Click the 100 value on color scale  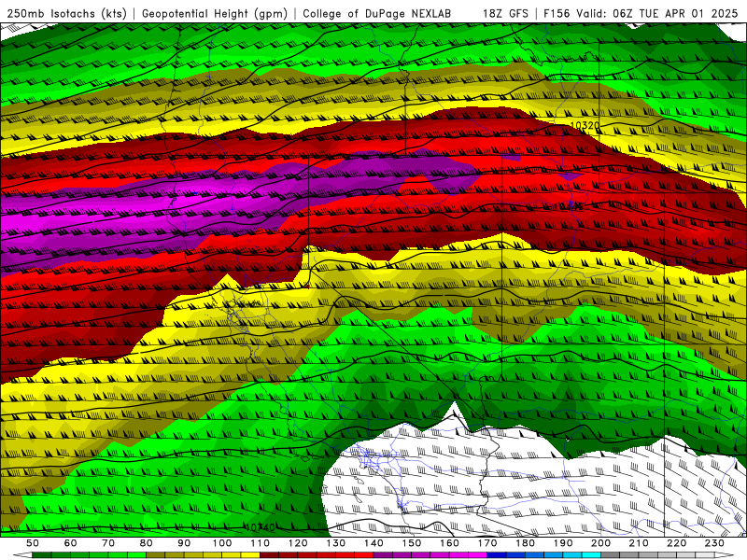click(222, 543)
